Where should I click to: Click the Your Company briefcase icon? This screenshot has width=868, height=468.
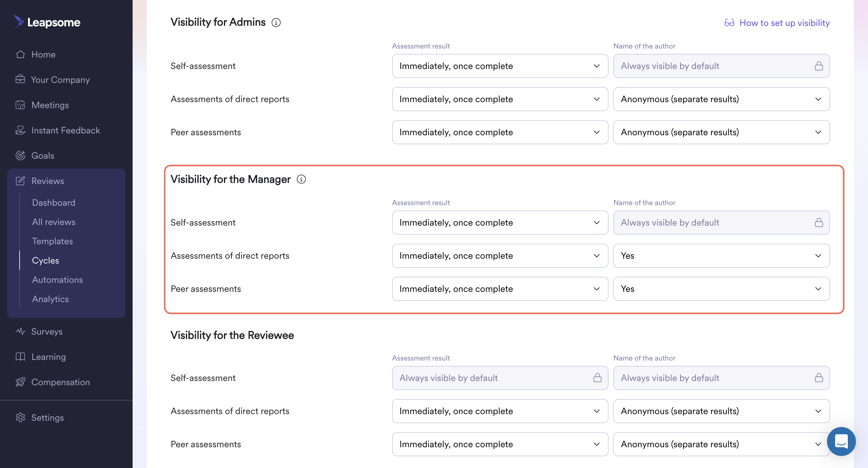pyautogui.click(x=20, y=80)
